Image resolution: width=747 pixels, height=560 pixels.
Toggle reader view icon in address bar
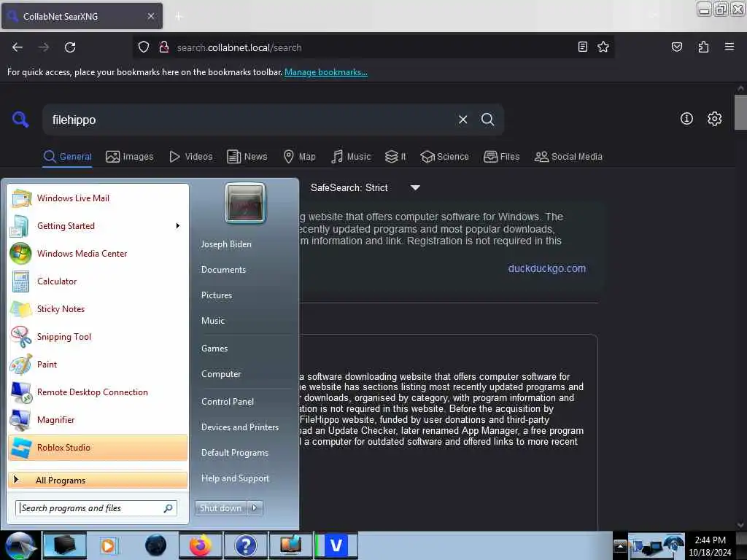583,47
